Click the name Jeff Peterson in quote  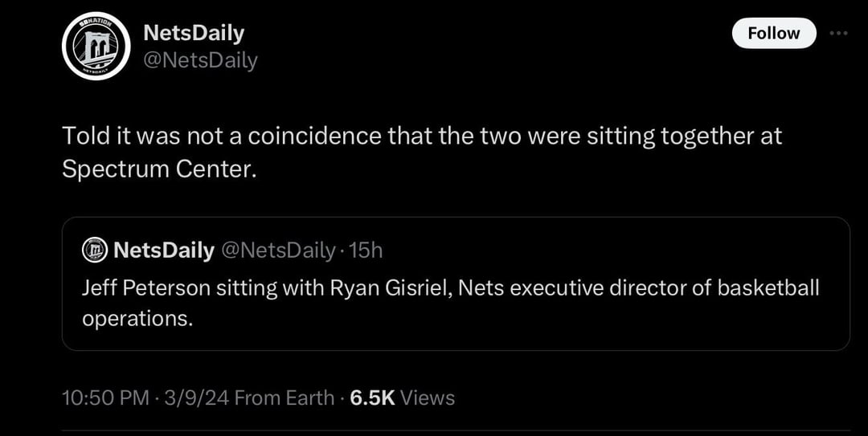point(143,288)
